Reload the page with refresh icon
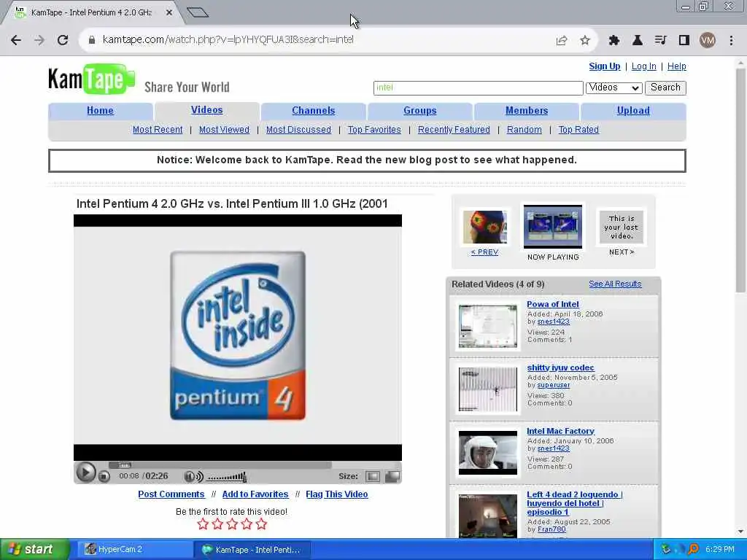This screenshot has height=560, width=747. tap(63, 40)
